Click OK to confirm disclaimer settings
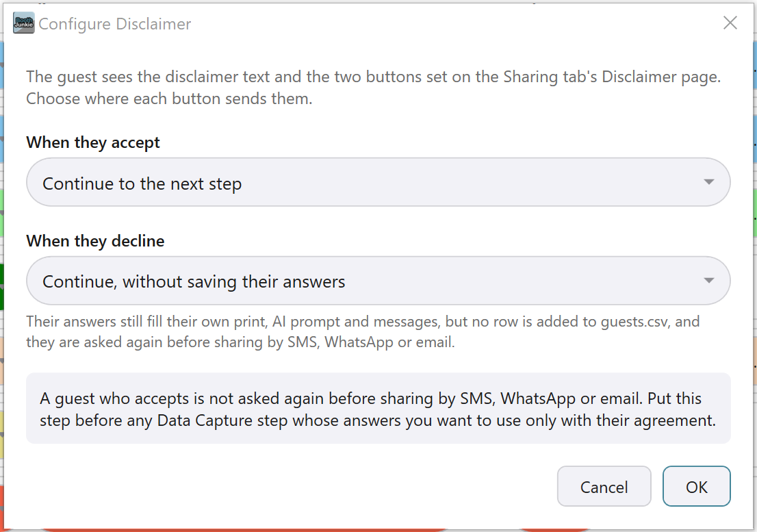 [696, 486]
